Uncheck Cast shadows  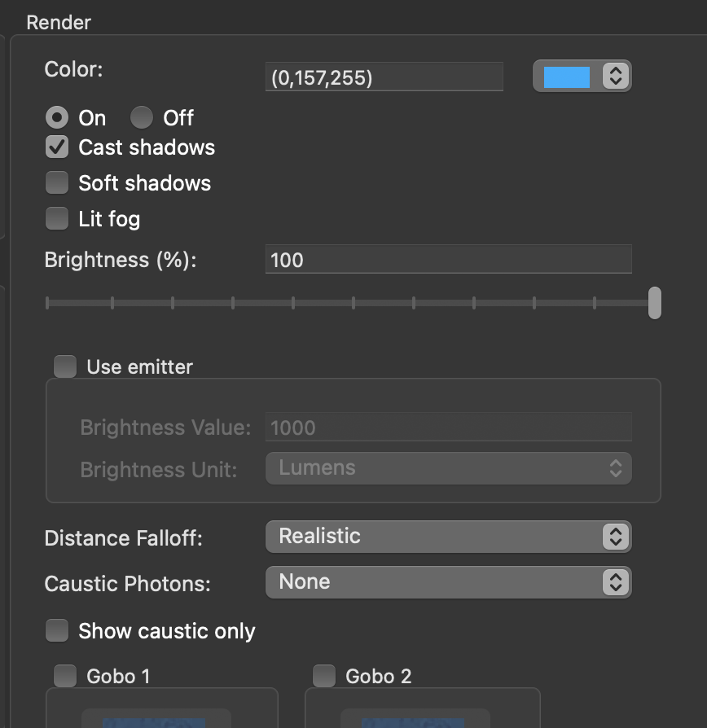(56, 147)
